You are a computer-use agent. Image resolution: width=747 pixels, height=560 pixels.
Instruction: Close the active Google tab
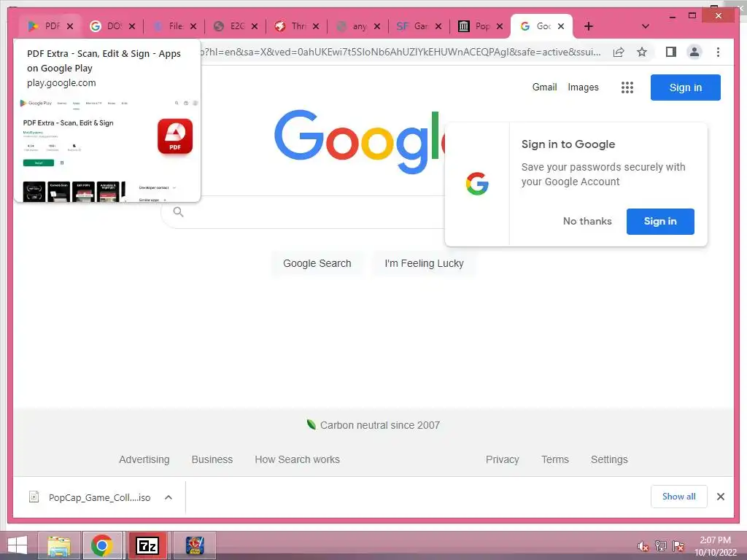(561, 26)
